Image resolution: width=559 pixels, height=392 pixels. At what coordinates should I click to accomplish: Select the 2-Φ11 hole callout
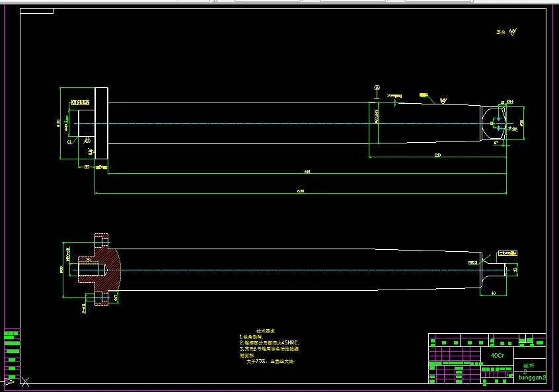point(84,308)
